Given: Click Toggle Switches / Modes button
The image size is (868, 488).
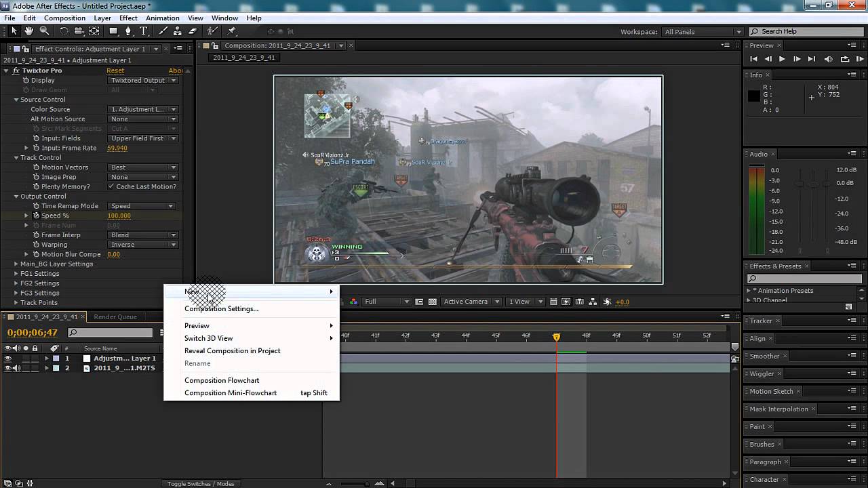Looking at the screenshot, I should [x=201, y=483].
